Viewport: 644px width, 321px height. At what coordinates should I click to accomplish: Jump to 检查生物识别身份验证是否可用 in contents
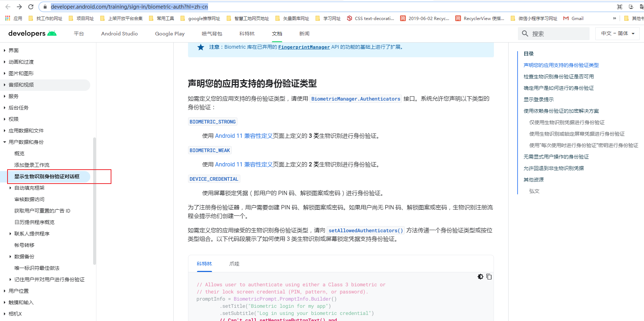tap(559, 77)
